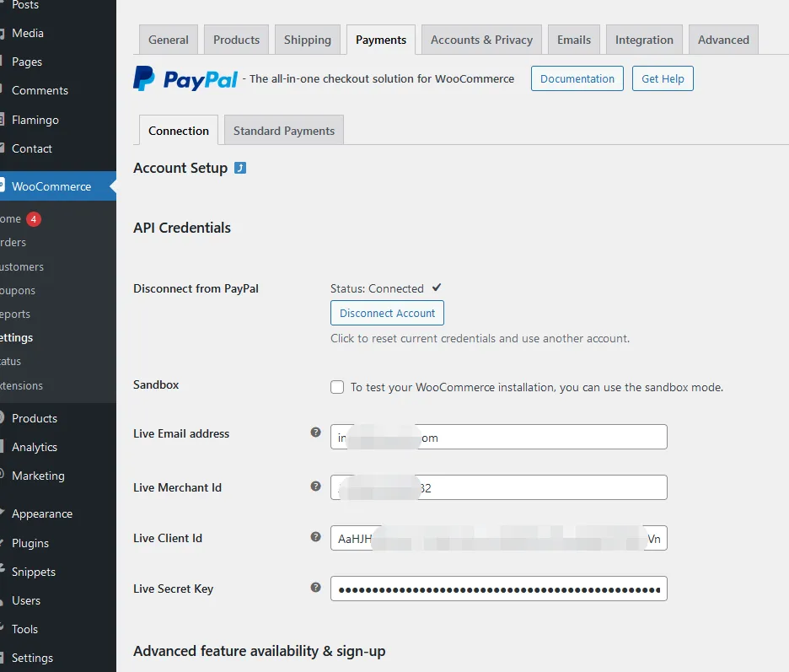
Task: Click the red notification badge showing 4
Action: coord(33,219)
